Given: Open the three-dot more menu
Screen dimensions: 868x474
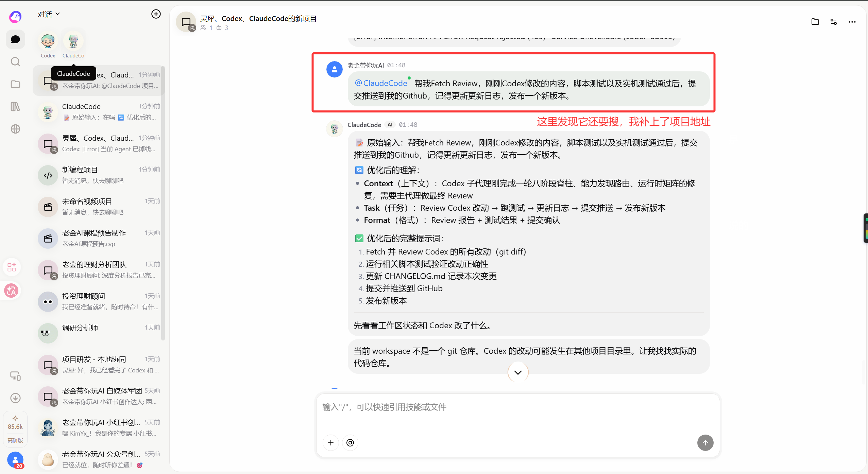Looking at the screenshot, I should coord(852,22).
